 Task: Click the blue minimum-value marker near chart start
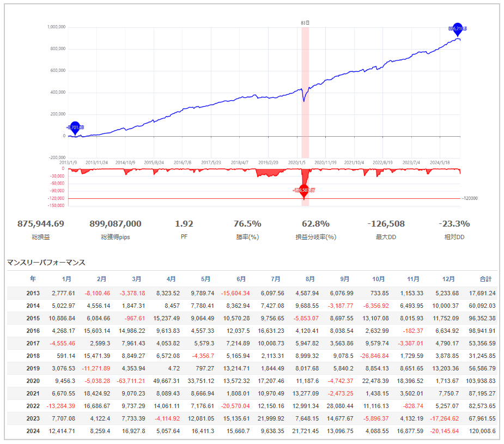75,127
